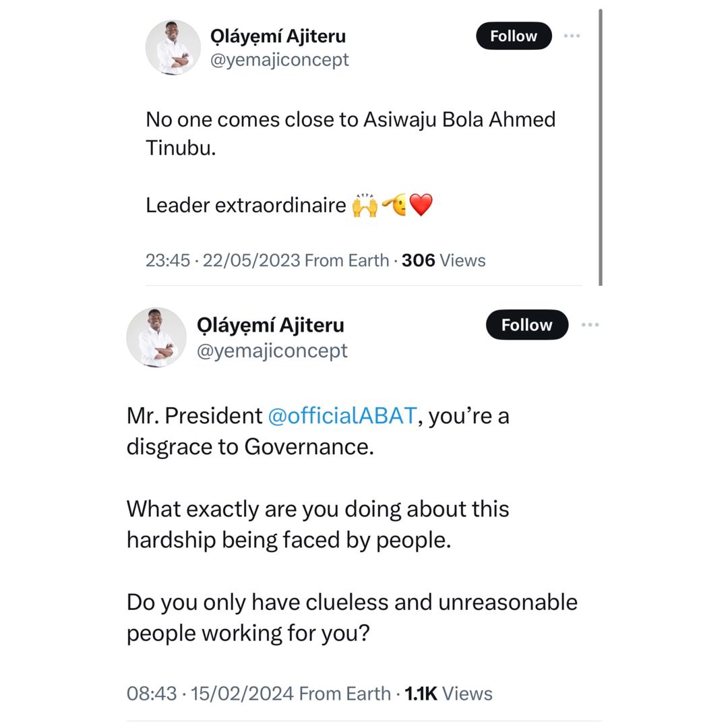Open the @yemajiconcept handle on the top tweet
This screenshot has height=728, width=728.
point(279,59)
